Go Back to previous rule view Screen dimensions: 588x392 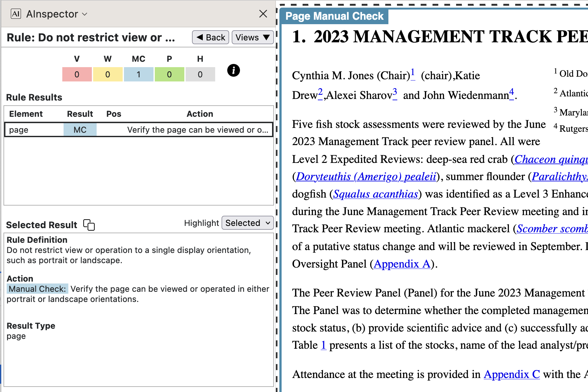click(x=210, y=38)
